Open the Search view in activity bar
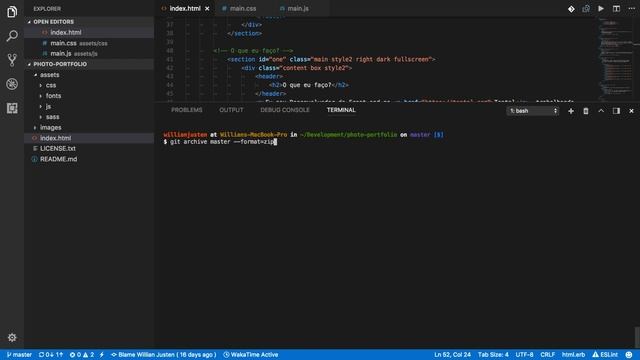Image resolution: width=640 pixels, height=360 pixels. pyautogui.click(x=12, y=36)
